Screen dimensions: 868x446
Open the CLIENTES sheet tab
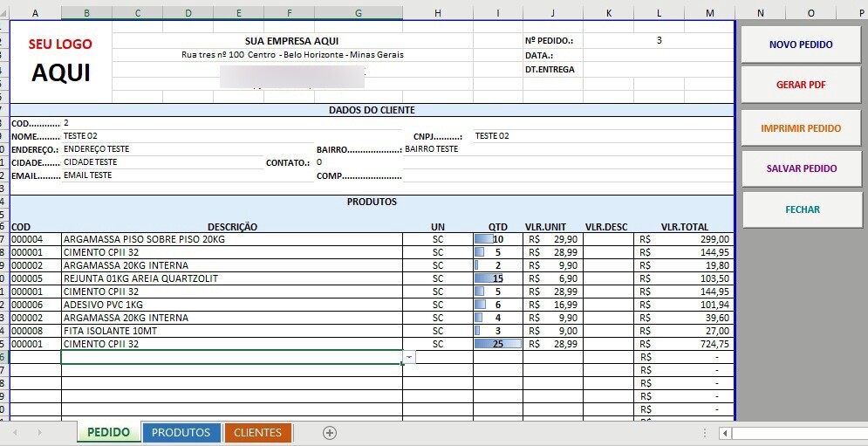point(257,433)
